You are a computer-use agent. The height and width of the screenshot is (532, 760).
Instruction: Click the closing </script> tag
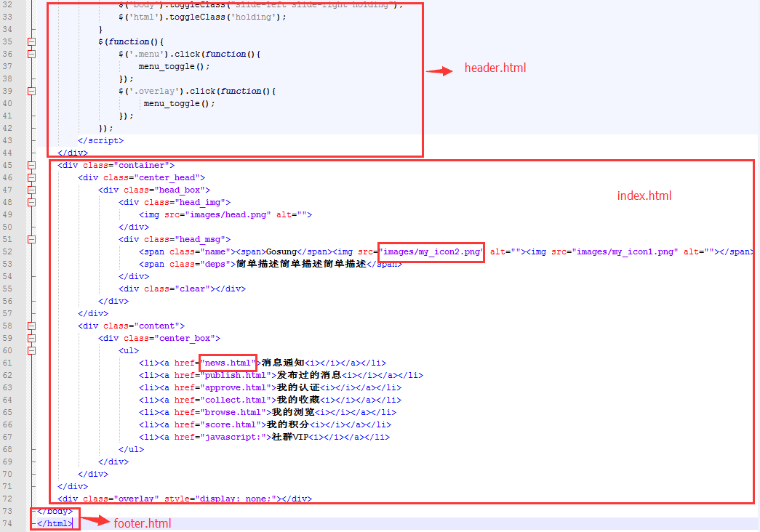[101, 140]
